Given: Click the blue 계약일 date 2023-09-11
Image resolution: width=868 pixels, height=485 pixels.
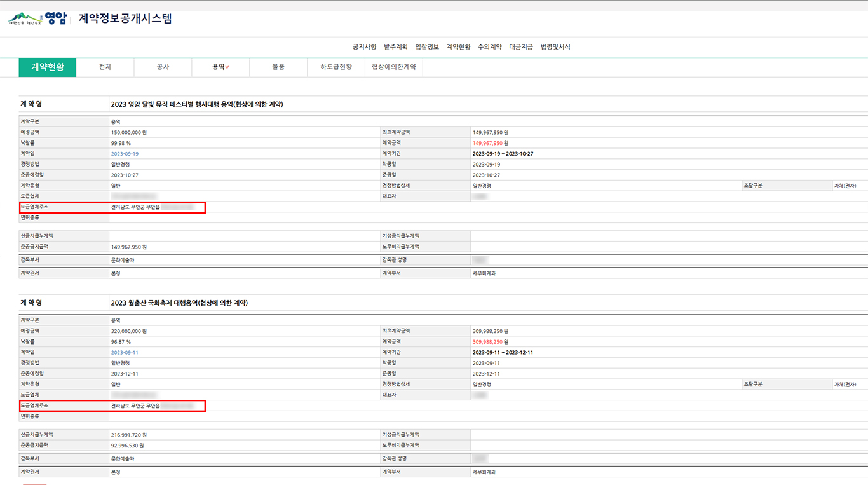Looking at the screenshot, I should pos(125,352).
